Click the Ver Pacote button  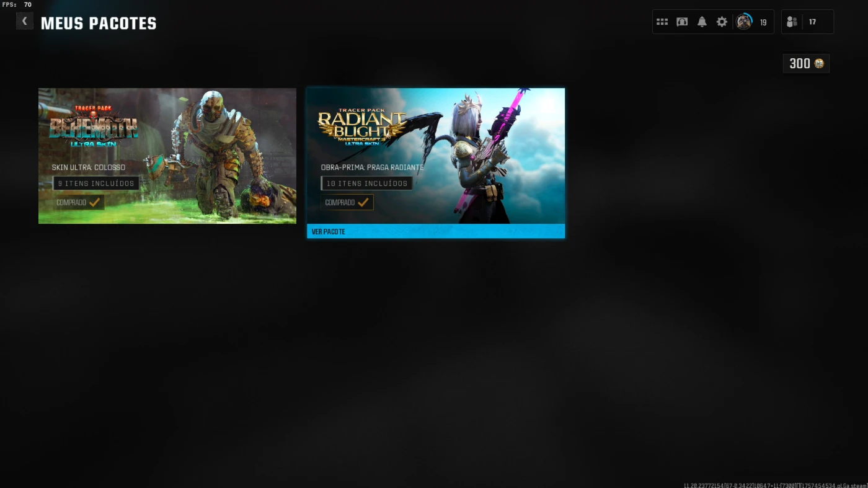click(x=436, y=231)
